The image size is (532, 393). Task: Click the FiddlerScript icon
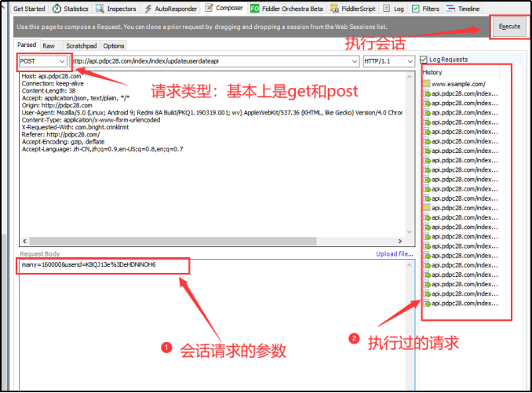(x=334, y=9)
